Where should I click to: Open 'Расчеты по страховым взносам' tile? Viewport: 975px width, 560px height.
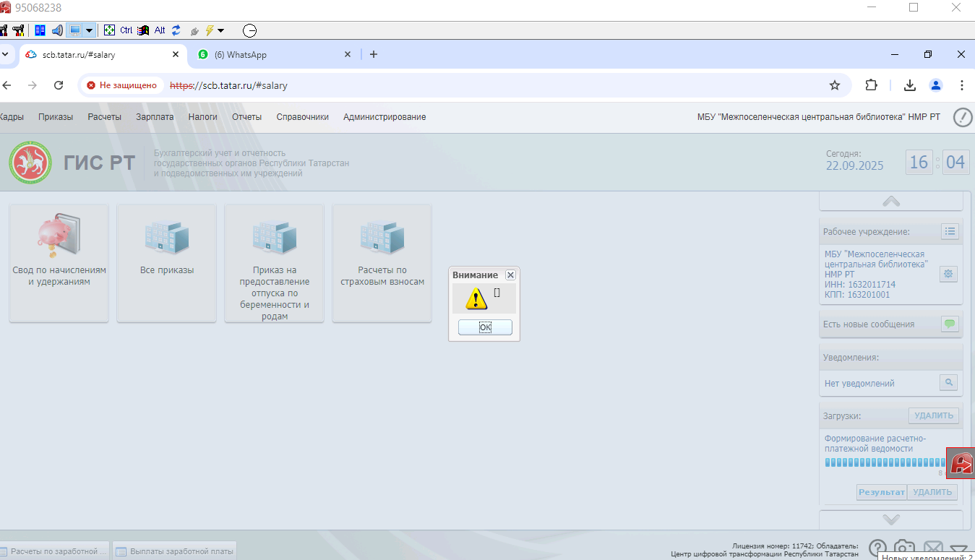coord(382,263)
